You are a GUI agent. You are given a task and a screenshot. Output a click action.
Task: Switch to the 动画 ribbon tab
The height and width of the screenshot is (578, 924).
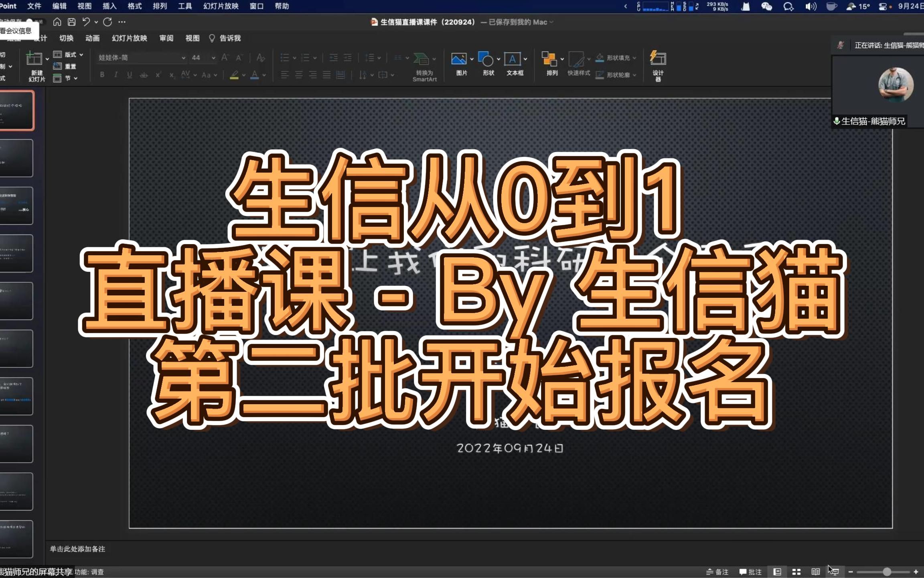(x=93, y=38)
